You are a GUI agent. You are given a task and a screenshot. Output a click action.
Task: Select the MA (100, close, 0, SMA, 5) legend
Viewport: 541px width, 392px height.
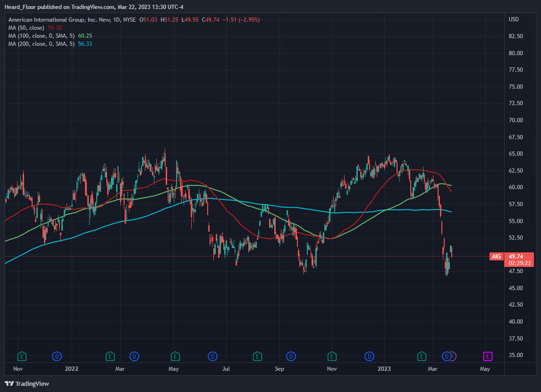pos(42,35)
